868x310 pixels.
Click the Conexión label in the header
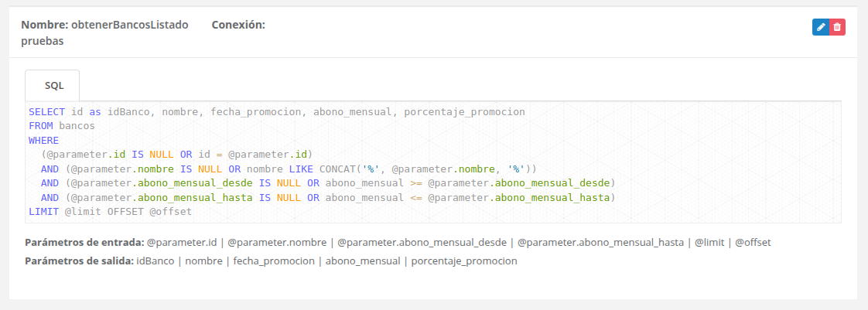[238, 25]
